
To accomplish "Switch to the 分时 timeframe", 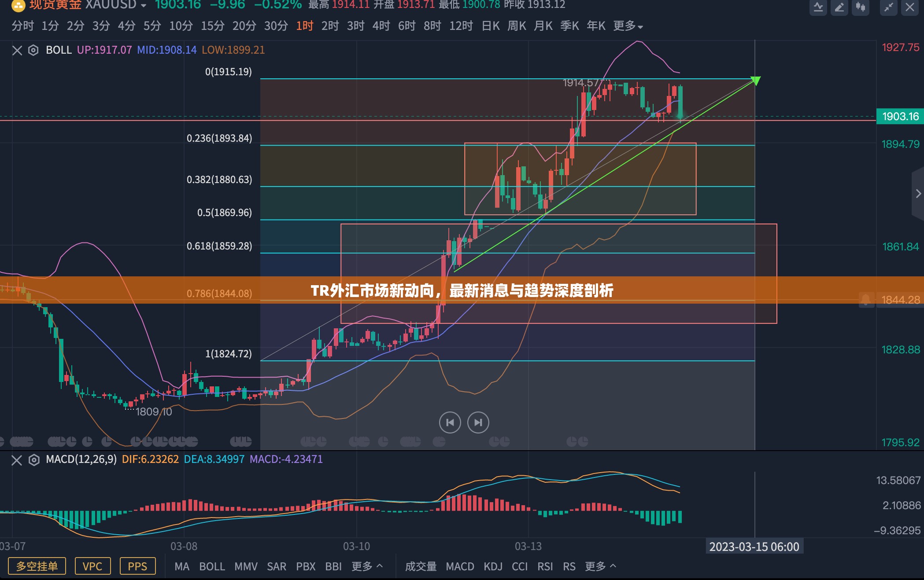I will pos(23,26).
